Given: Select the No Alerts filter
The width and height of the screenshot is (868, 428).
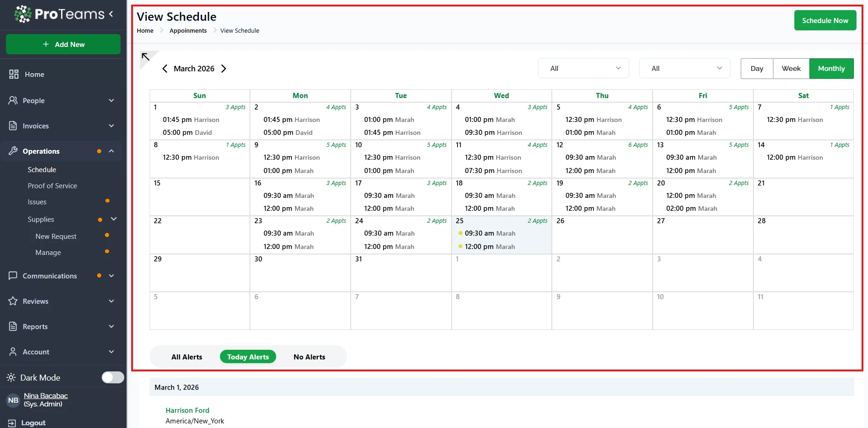Looking at the screenshot, I should pos(309,357).
